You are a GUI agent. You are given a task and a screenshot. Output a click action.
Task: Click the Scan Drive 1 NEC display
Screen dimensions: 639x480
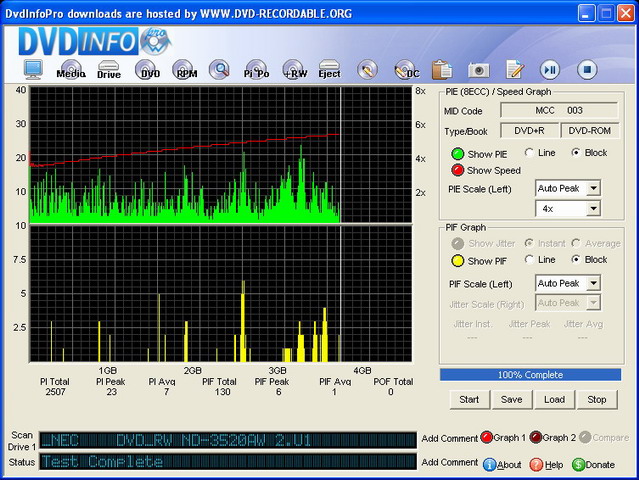(x=228, y=440)
